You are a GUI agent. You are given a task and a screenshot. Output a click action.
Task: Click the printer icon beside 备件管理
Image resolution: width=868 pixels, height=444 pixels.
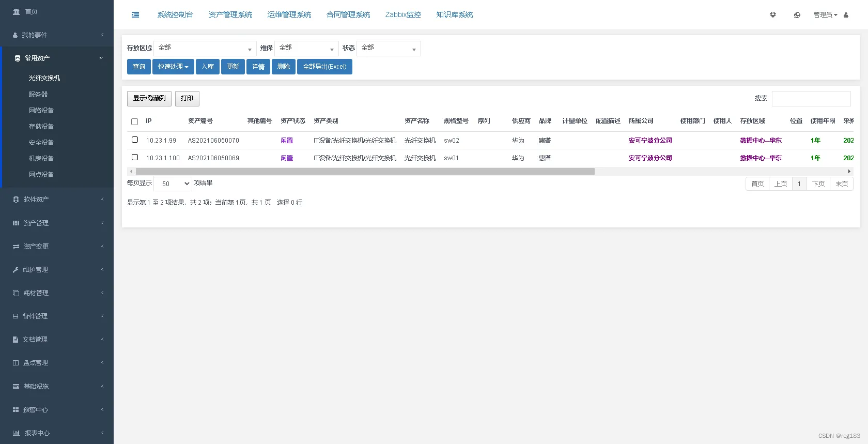tap(16, 316)
